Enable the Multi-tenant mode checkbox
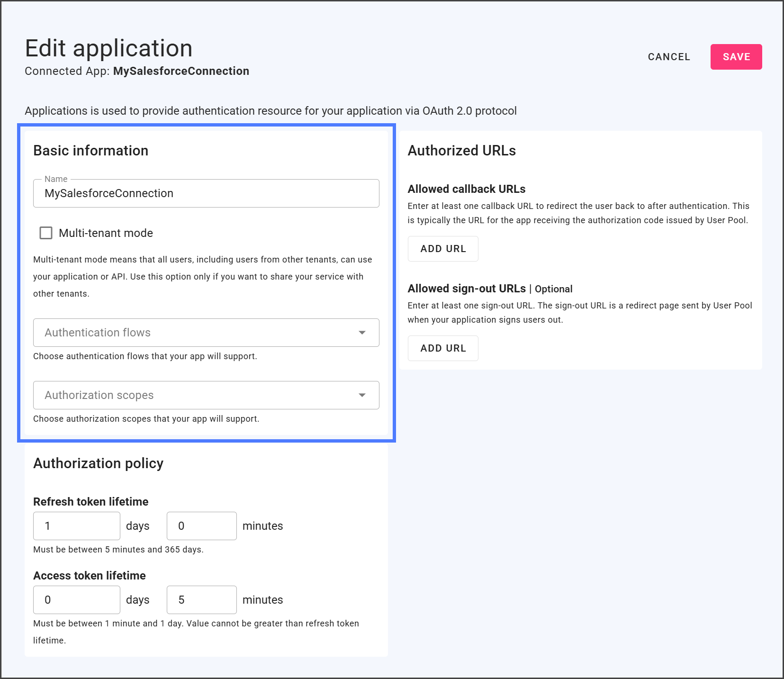This screenshot has width=784, height=679. tap(46, 233)
